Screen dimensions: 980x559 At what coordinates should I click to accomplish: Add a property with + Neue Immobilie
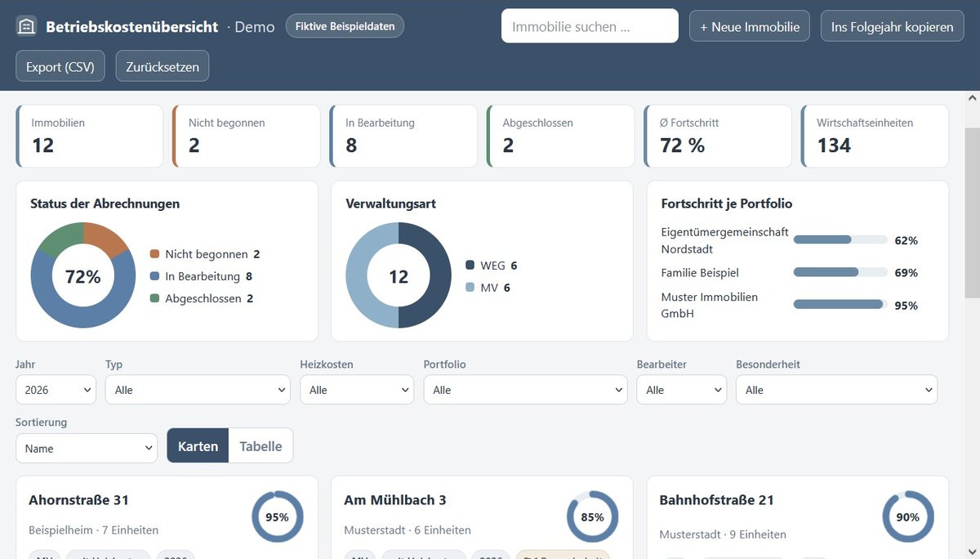tap(750, 26)
